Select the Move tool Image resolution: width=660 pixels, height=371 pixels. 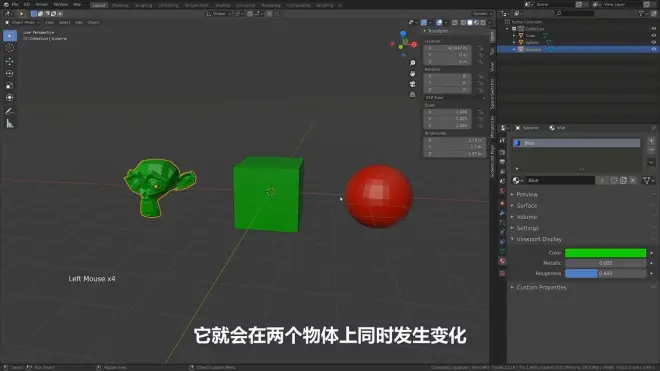click(10, 61)
